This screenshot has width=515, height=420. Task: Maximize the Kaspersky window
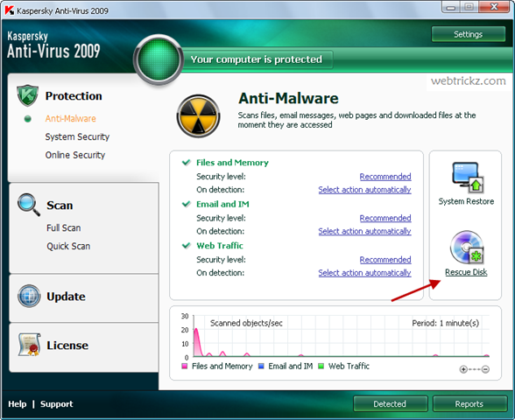click(x=469, y=7)
